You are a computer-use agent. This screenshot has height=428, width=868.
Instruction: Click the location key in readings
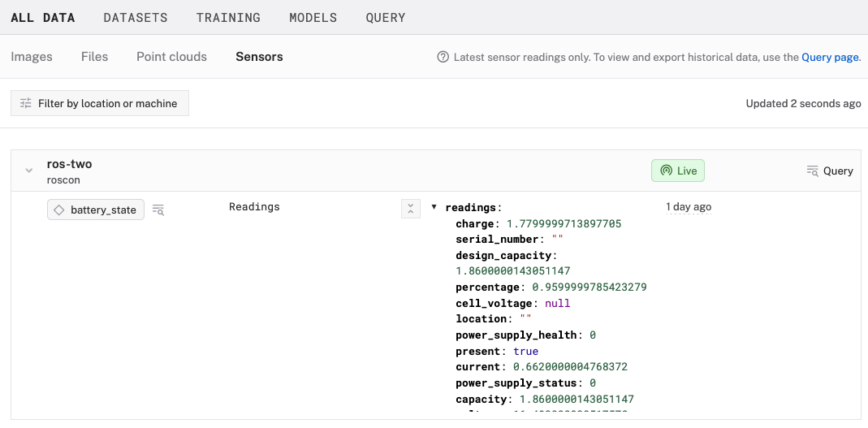pos(481,319)
